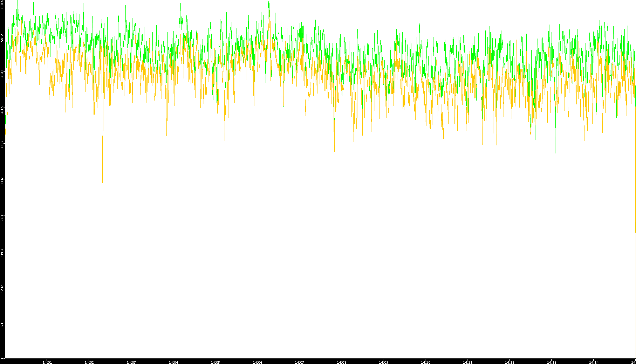Select the 14:13 time axis marker

tap(552, 362)
